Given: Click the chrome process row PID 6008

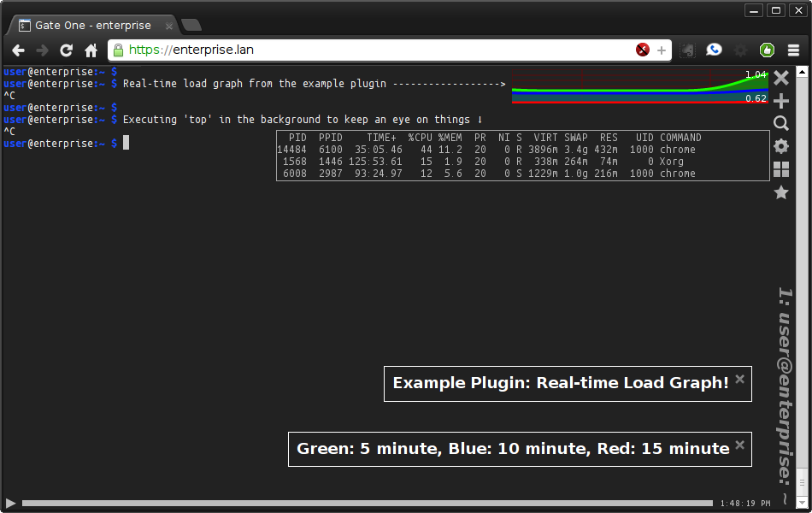Looking at the screenshot, I should point(523,173).
